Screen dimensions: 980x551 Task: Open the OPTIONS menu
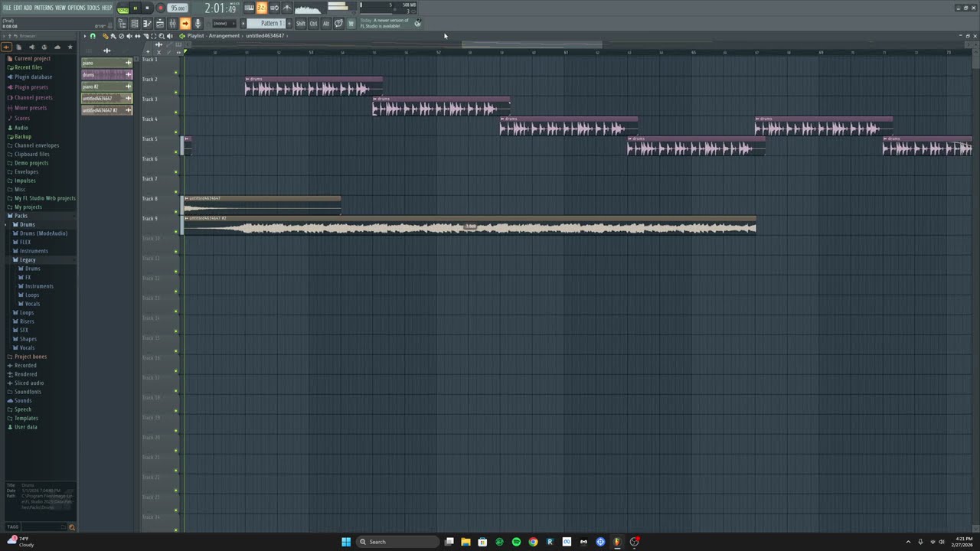click(x=77, y=8)
